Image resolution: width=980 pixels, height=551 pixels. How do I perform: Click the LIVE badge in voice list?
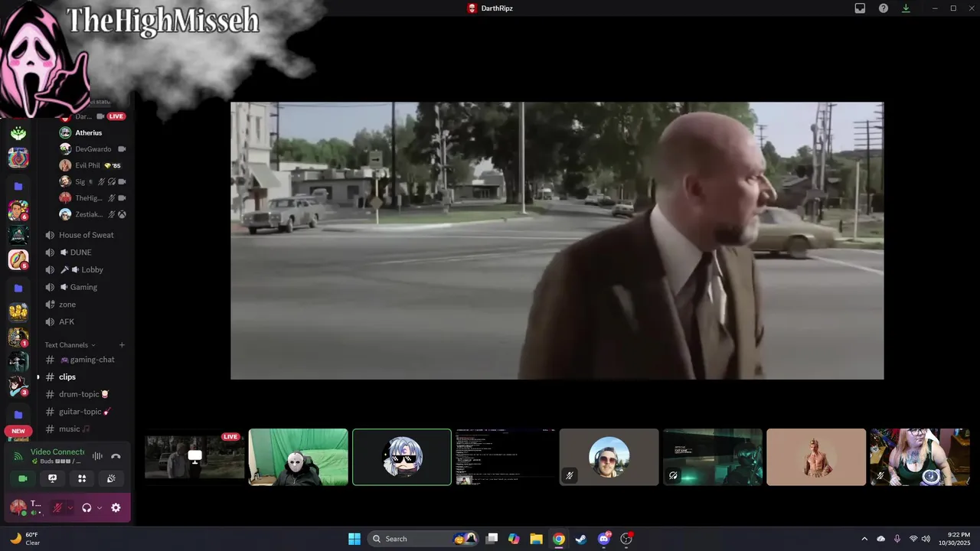pos(116,116)
